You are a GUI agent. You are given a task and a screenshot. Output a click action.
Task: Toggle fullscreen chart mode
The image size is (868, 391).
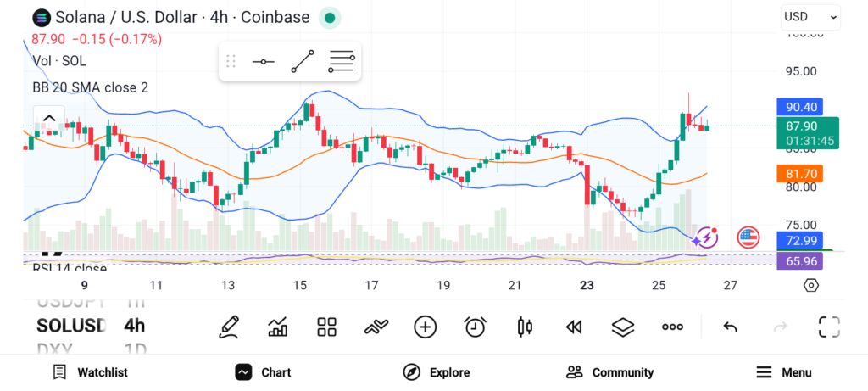tap(829, 327)
